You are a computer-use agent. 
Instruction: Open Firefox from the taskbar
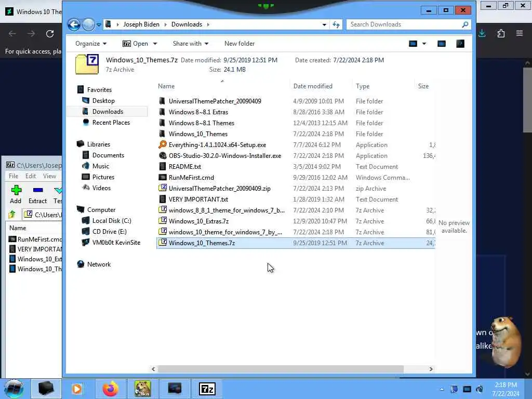111,389
